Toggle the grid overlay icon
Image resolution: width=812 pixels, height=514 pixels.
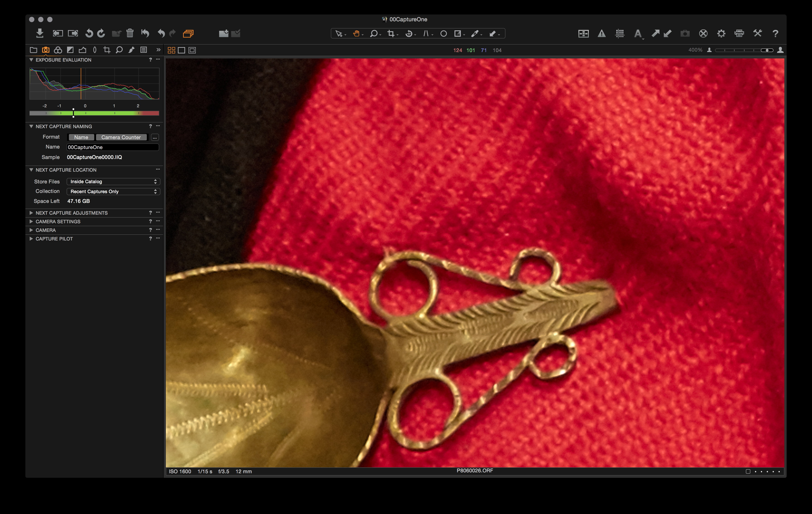[619, 33]
